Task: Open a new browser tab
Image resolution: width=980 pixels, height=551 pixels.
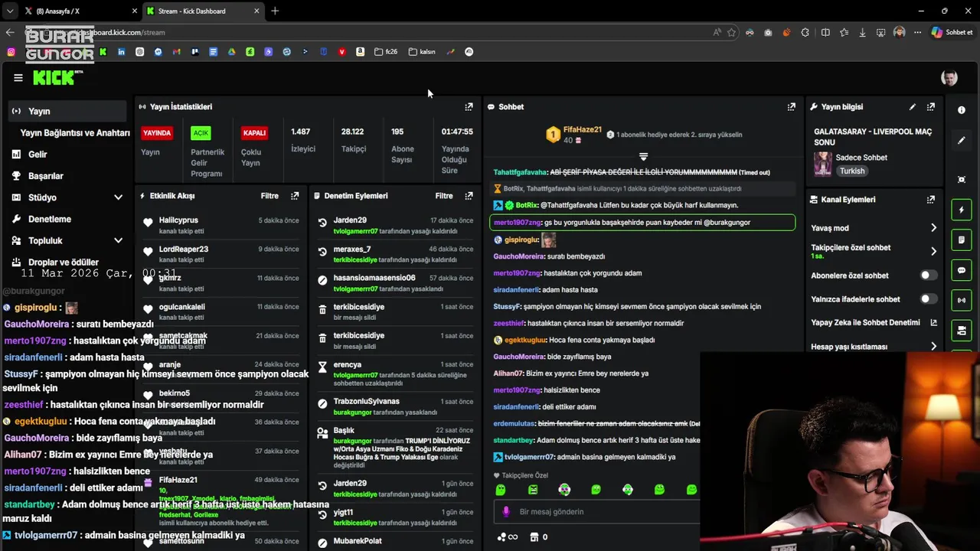Action: (x=275, y=11)
